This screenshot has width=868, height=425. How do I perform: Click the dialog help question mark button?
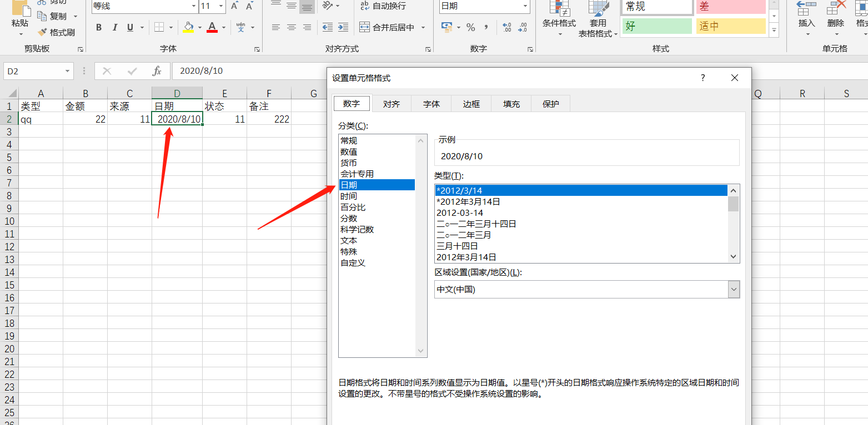pyautogui.click(x=703, y=78)
